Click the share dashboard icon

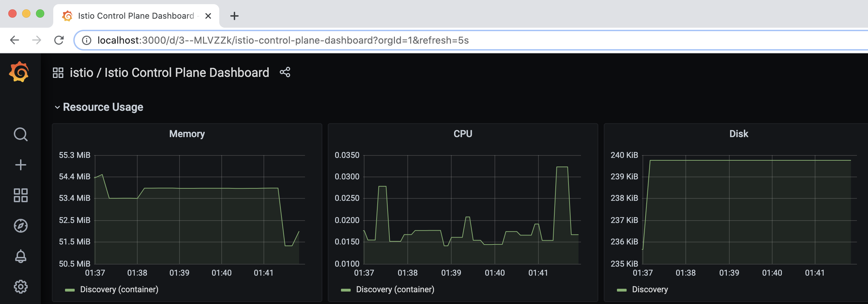[x=285, y=72]
